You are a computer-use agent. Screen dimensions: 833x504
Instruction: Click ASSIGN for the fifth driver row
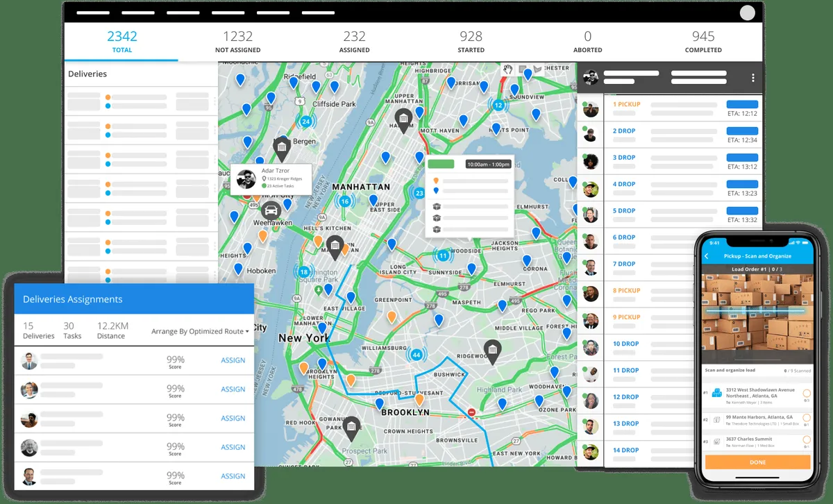pos(233,476)
